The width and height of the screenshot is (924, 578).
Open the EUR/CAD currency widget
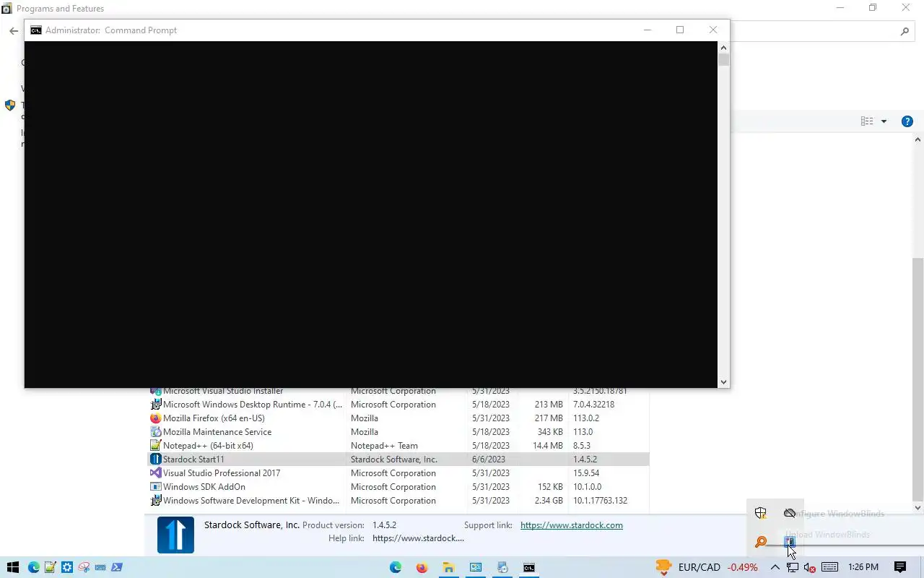706,567
